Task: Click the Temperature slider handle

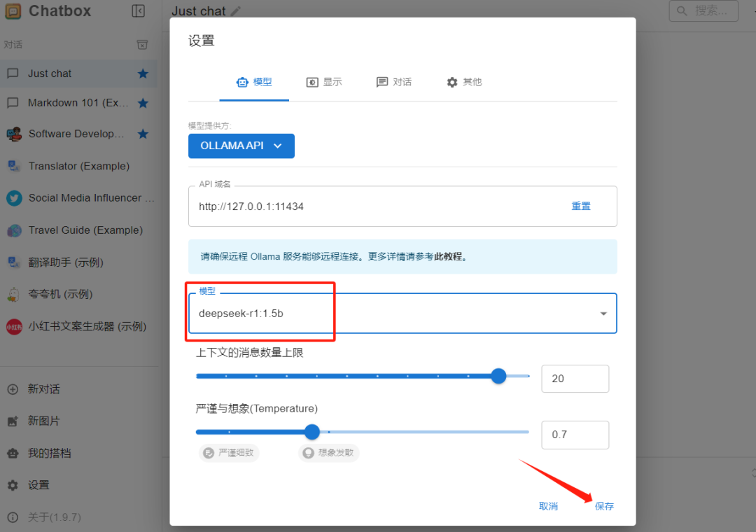Action: point(312,432)
